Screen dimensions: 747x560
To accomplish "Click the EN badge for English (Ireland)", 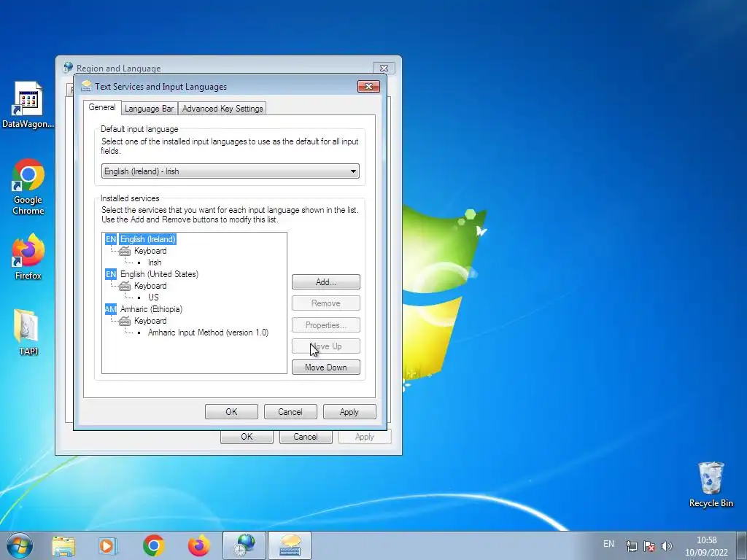I will click(x=111, y=239).
